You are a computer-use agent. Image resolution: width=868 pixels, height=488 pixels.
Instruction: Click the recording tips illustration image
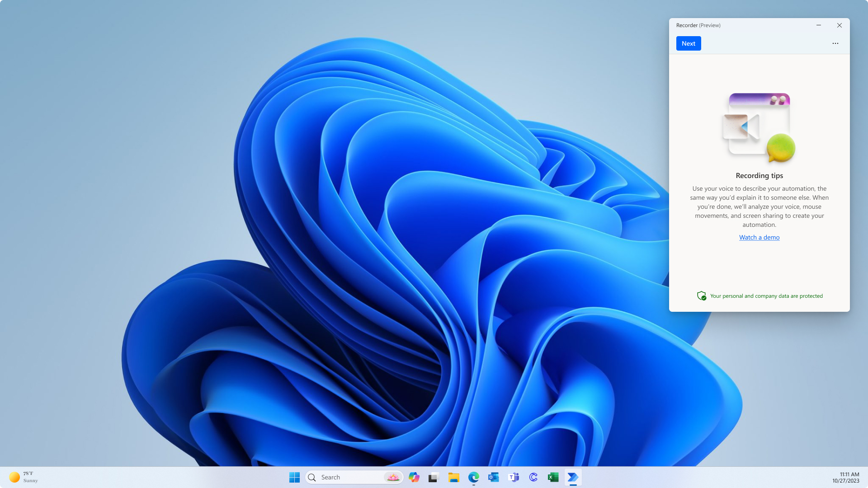pyautogui.click(x=759, y=127)
